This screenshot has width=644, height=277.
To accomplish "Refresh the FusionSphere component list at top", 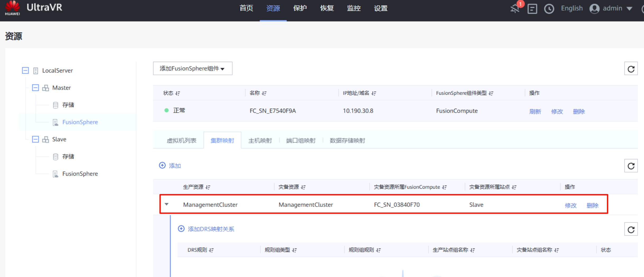I will click(x=631, y=69).
